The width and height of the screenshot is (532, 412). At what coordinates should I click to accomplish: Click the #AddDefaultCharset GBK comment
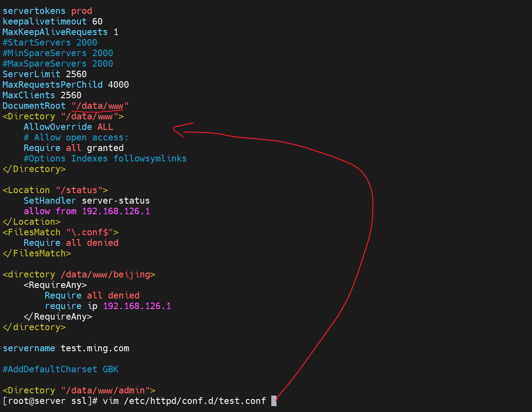[60, 369]
